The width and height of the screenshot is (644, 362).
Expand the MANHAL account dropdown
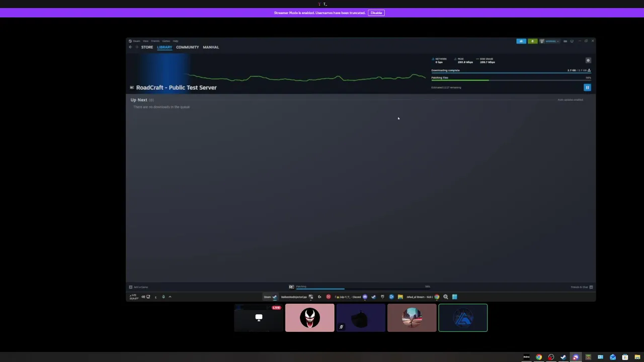click(x=549, y=41)
